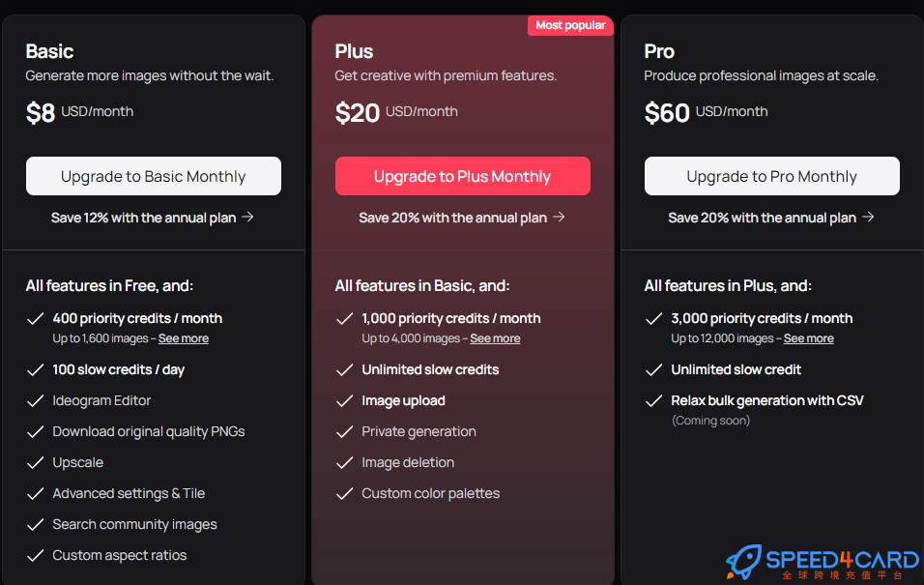Screen dimensions: 924x585
Task: Click the arrow icon after Pro's annual plan text
Action: tap(868, 217)
